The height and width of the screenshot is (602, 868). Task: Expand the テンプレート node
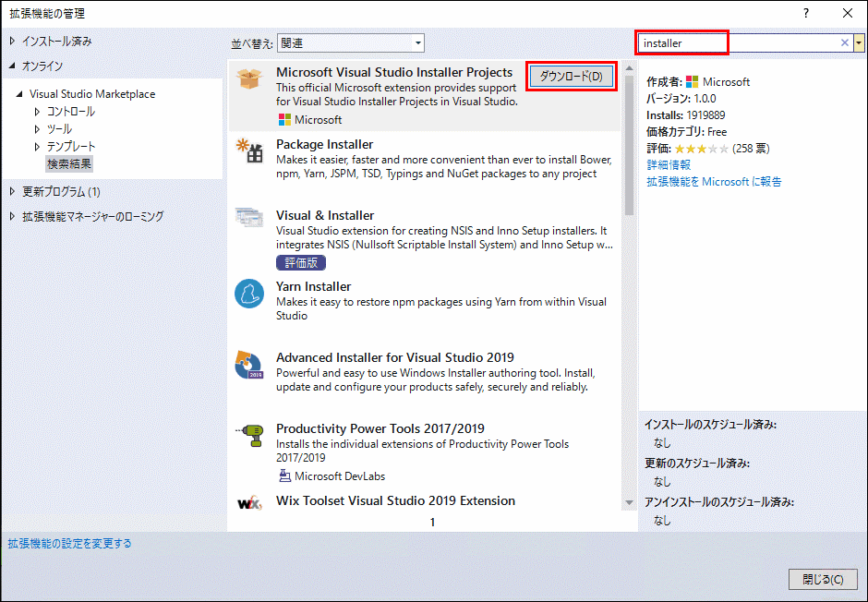pyautogui.click(x=37, y=147)
